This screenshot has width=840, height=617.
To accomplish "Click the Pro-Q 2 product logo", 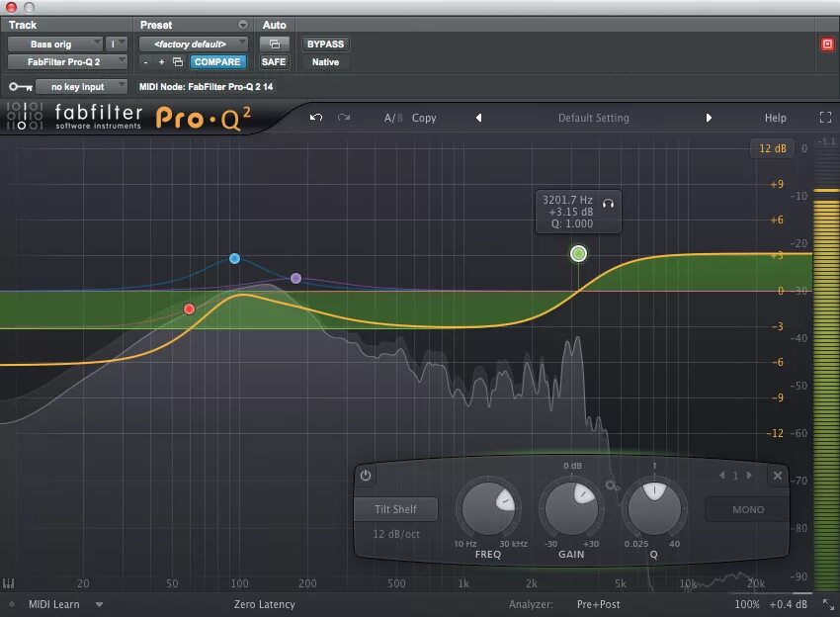I will (203, 118).
